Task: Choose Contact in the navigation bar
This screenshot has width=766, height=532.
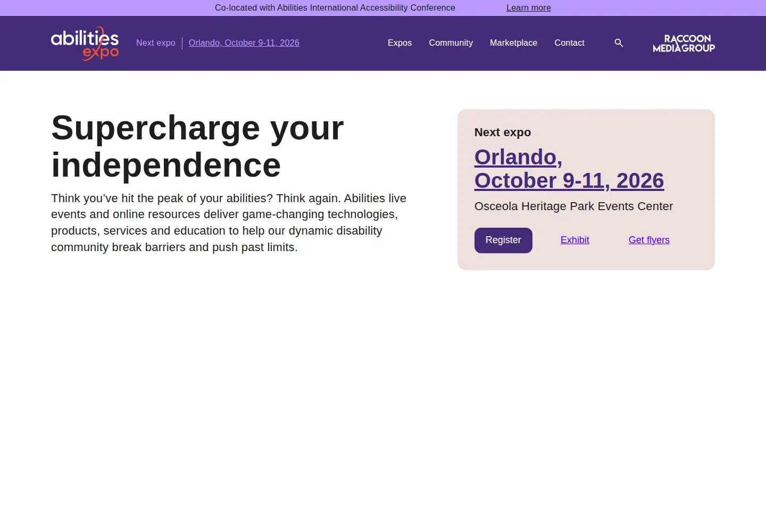Action: [569, 43]
